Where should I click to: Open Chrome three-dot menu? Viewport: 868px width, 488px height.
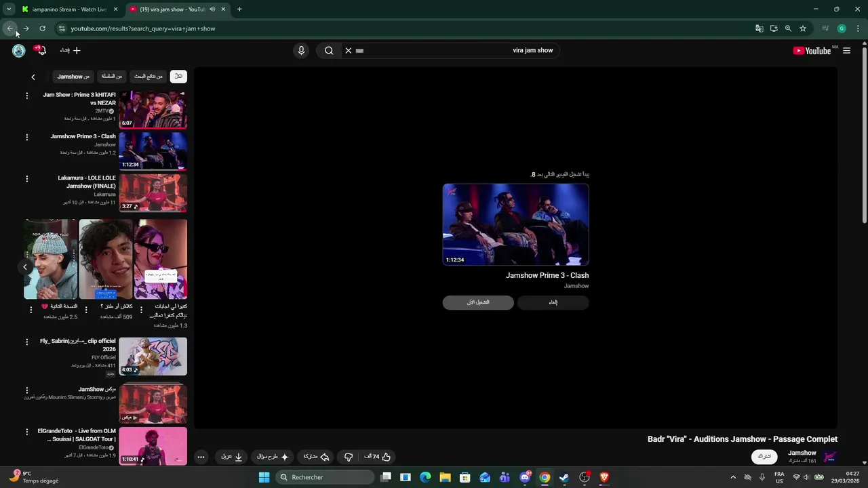[x=859, y=28]
